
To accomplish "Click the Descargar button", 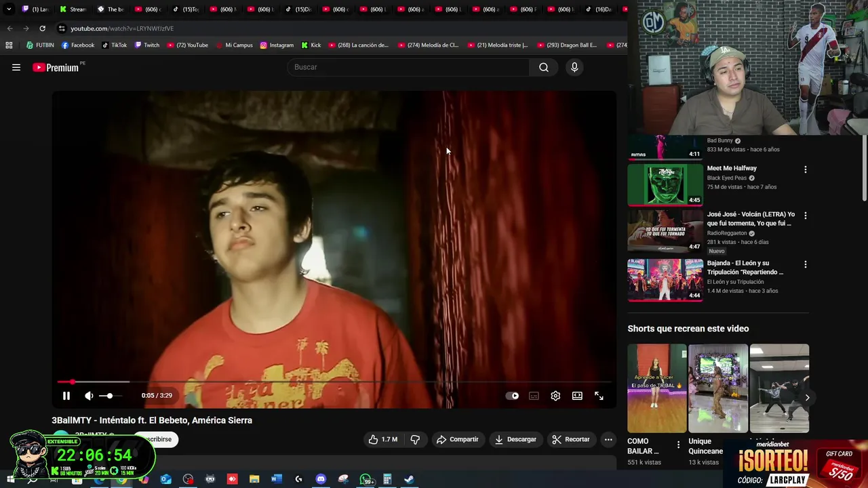I will [515, 439].
